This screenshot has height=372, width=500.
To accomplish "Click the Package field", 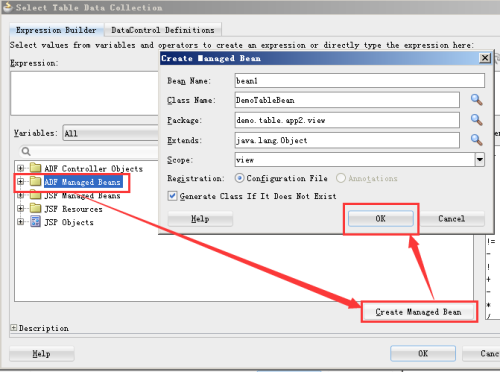I will (x=347, y=120).
